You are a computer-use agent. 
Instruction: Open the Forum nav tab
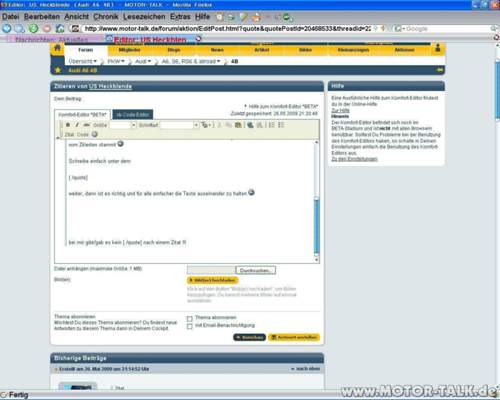point(86,50)
